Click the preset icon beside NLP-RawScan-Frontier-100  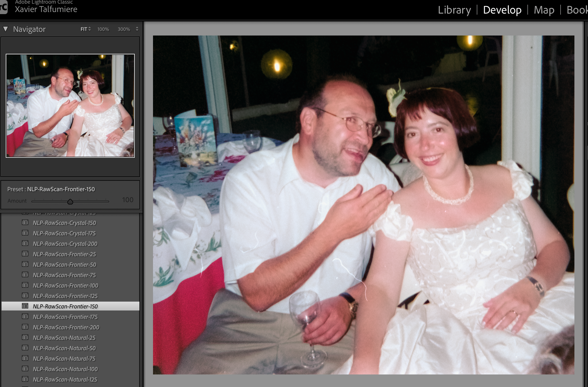click(x=25, y=285)
